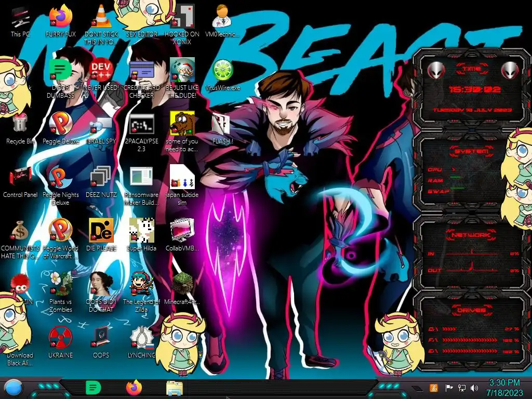Image resolution: width=532 pixels, height=399 pixels.
Task: Open the COMMUNISTS HATE THIS money bag icon
Action: tap(20, 240)
